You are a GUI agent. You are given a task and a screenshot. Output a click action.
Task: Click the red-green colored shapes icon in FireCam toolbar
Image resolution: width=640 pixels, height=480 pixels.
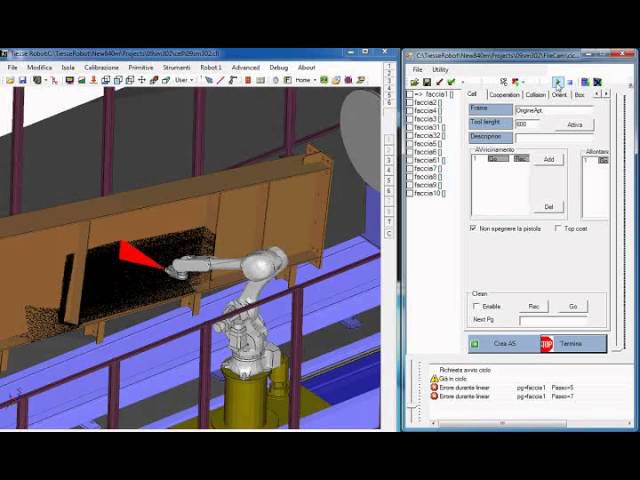pos(516,82)
